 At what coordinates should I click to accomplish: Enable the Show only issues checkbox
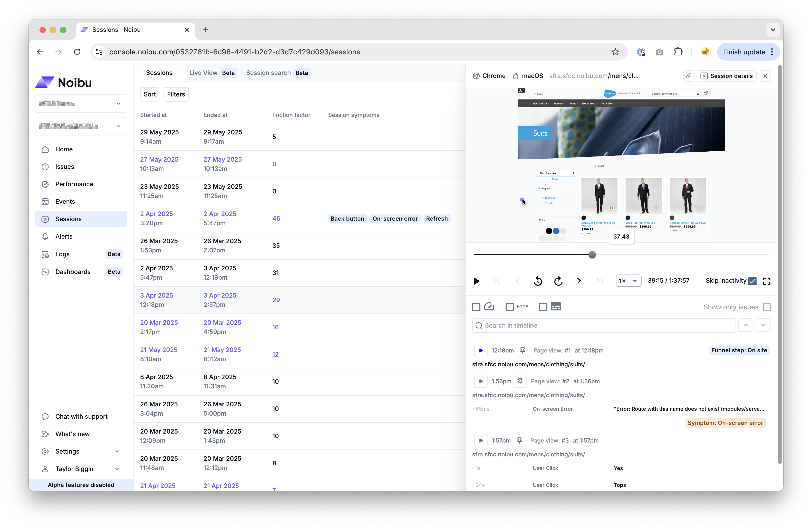click(x=767, y=307)
